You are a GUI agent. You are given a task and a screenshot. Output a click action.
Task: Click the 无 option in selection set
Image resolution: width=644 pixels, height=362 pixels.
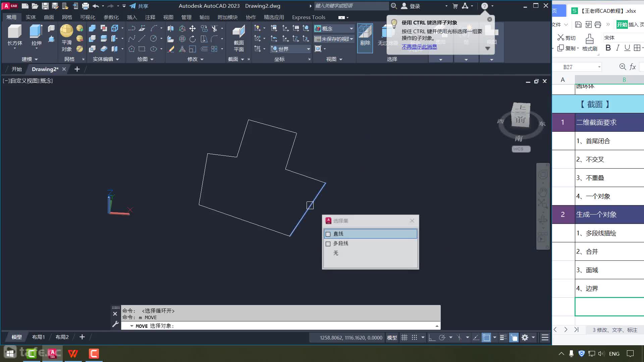pyautogui.click(x=336, y=253)
